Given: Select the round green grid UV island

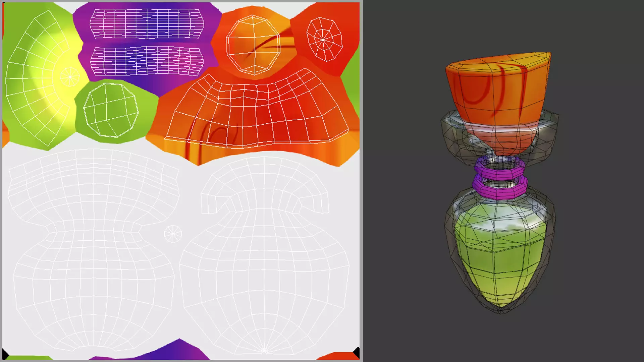Looking at the screenshot, I should pyautogui.click(x=111, y=110).
